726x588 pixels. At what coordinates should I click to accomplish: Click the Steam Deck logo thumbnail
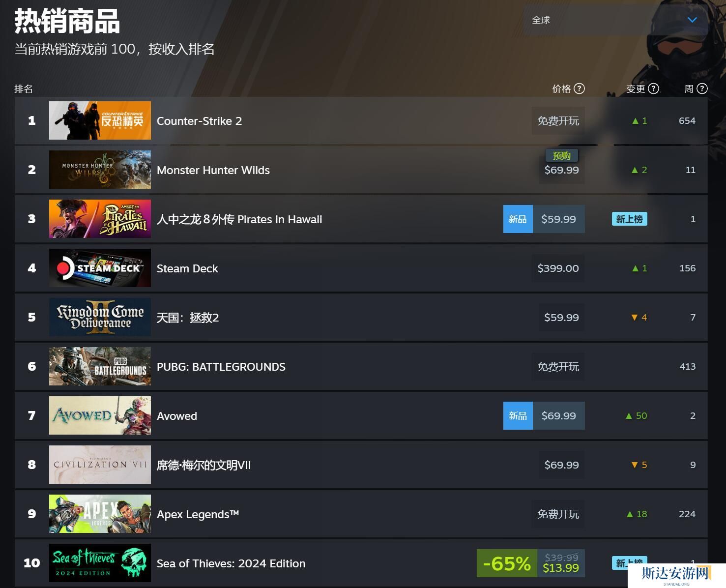[x=100, y=268]
